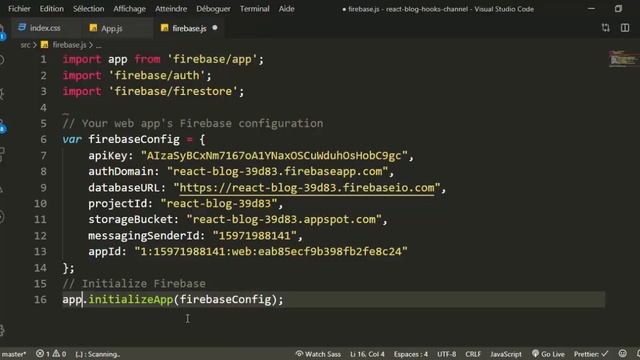Click the 'firebase/app' import string
The width and height of the screenshot is (640, 360).
pyautogui.click(x=213, y=59)
